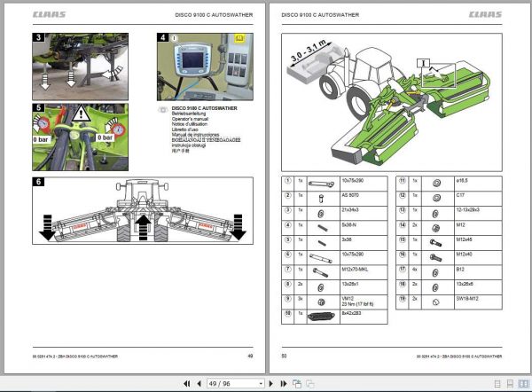This screenshot has height=392, width=532.
Task: Click the "ø16,5" table cell
Action: [x=478, y=184]
